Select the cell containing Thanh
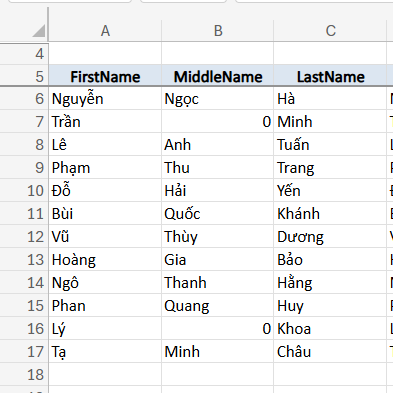Image resolution: width=393 pixels, height=393 pixels. 218,283
